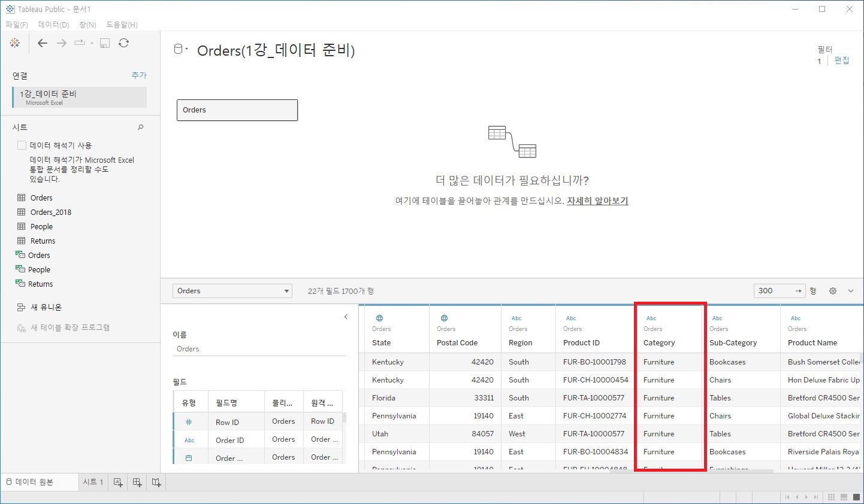The image size is (864, 504).
Task: Click the calendar type icon in field list
Action: pos(189,458)
